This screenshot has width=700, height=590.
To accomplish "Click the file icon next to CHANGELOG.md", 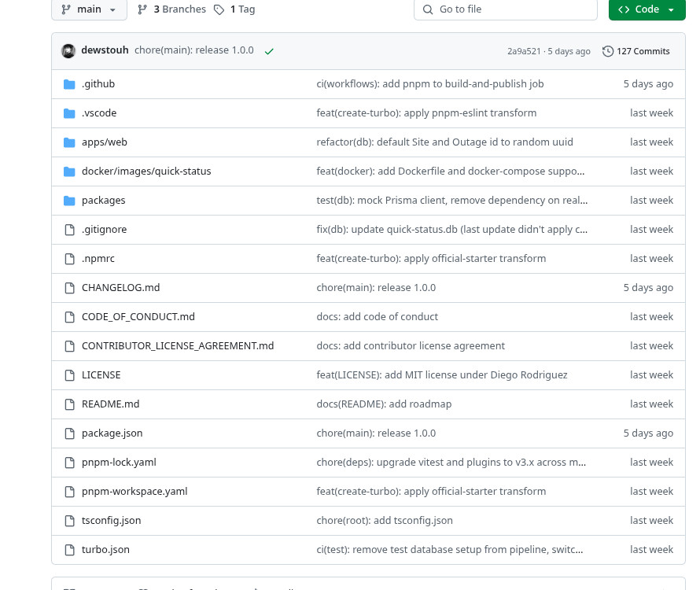I will tap(70, 288).
